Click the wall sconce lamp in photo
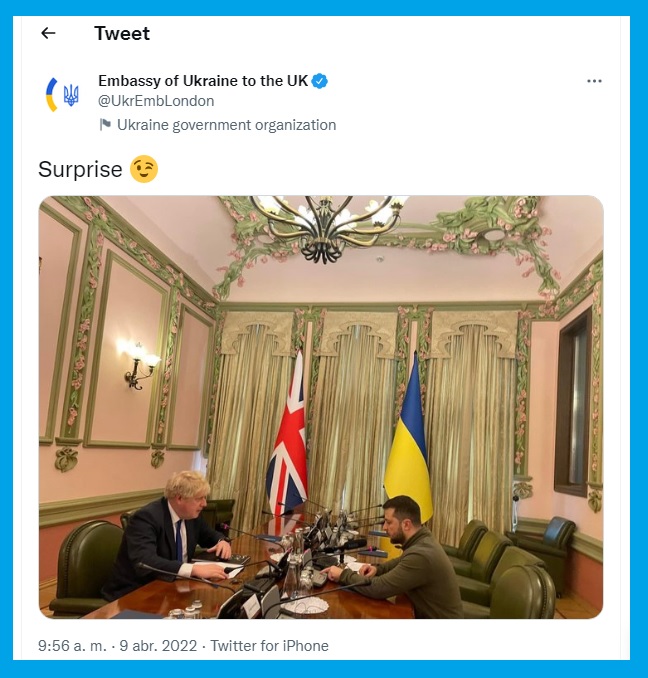648x678 pixels. (138, 364)
